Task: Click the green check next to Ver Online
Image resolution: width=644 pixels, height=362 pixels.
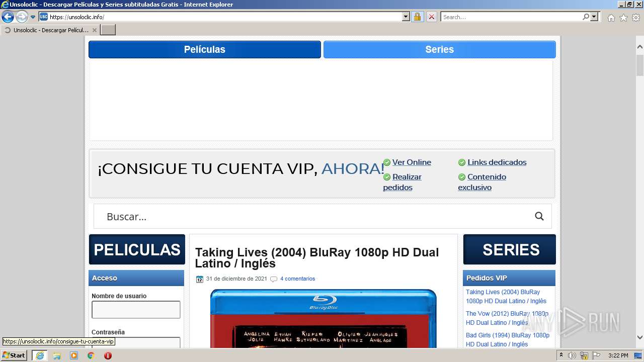Action: coord(387,162)
